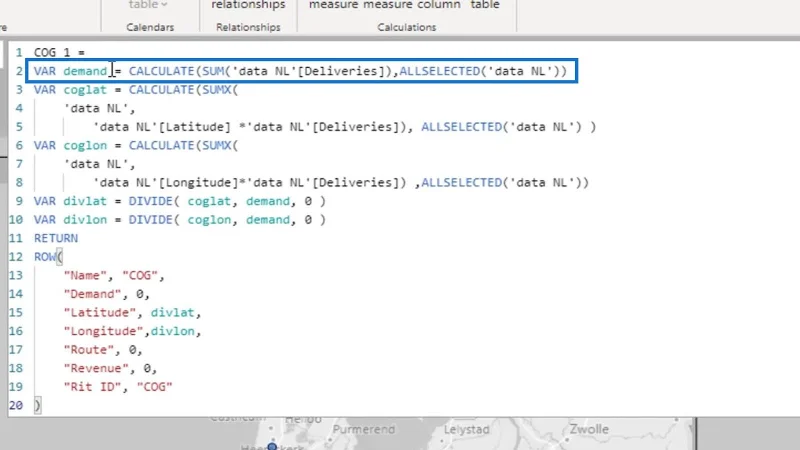
Task: Click the "Route" string on line 17
Action: [89, 349]
